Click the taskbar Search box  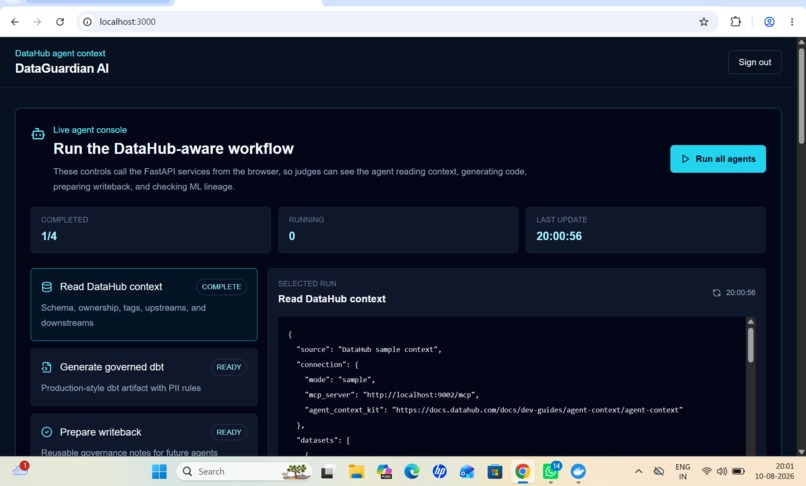point(244,471)
